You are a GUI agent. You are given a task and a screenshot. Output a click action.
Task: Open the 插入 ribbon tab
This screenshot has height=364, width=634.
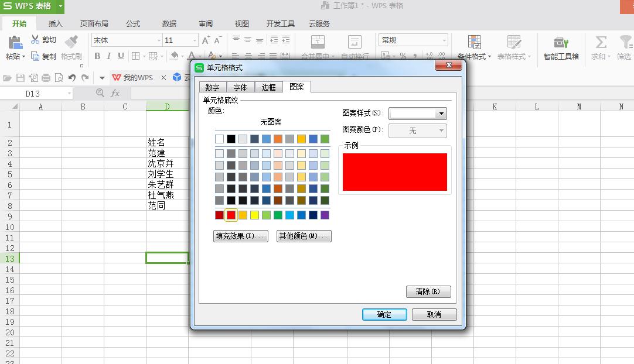click(55, 23)
